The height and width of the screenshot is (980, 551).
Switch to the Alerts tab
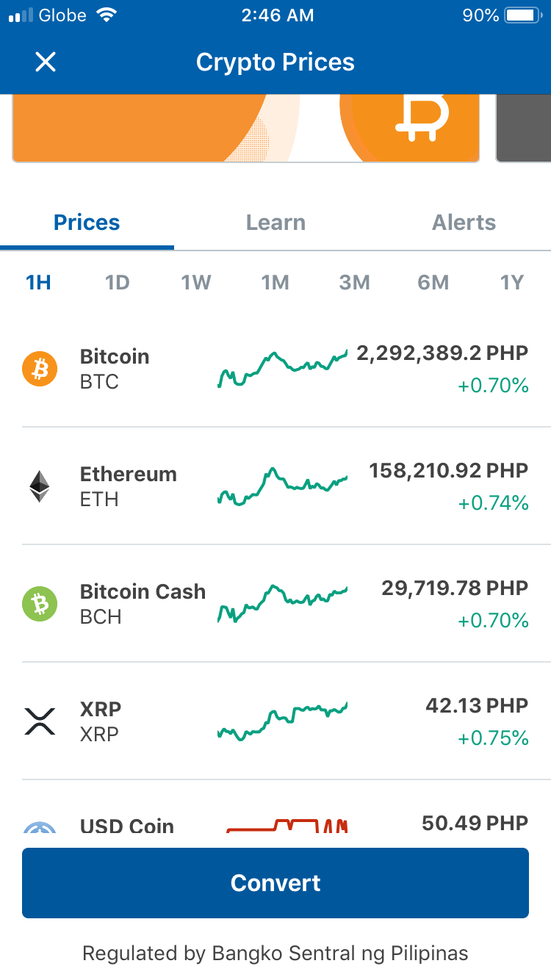464,223
